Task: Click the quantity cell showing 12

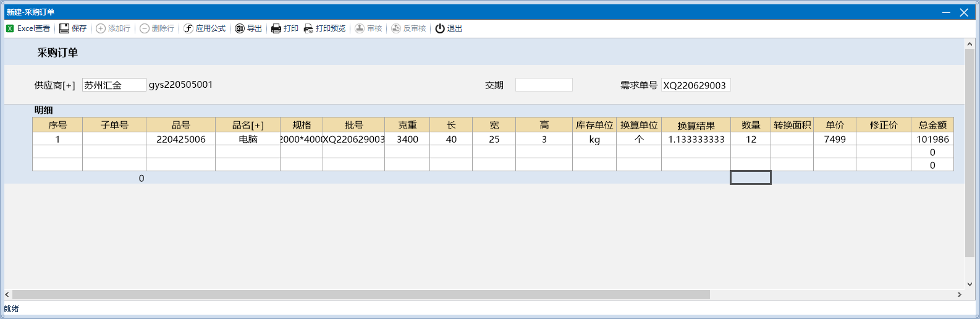Action: [x=751, y=139]
